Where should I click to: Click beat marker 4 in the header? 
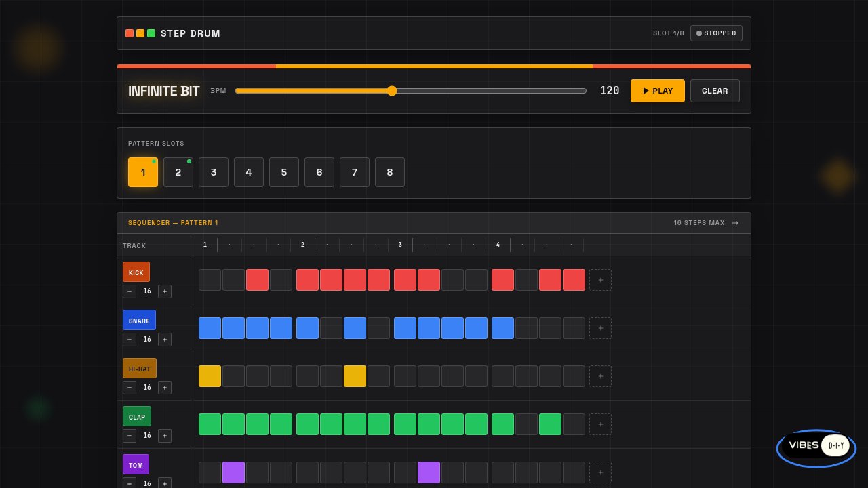click(498, 245)
